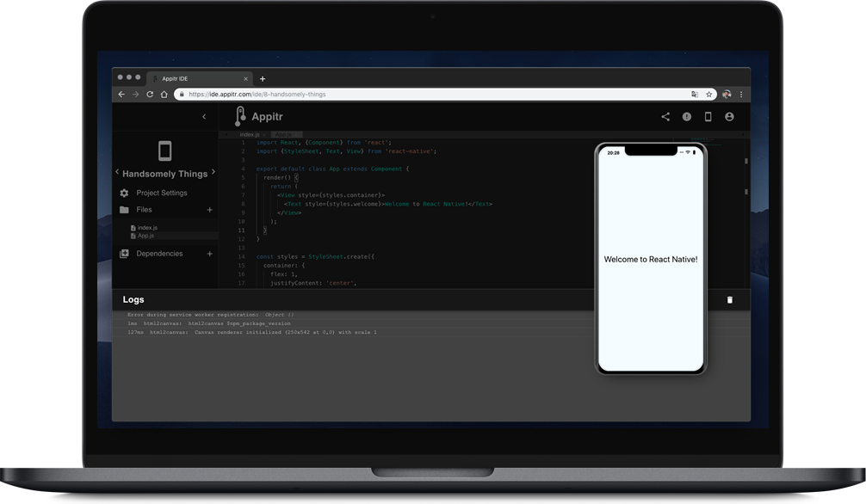Go to previous project using left arrow
This screenshot has height=504, width=866.
pyautogui.click(x=117, y=172)
